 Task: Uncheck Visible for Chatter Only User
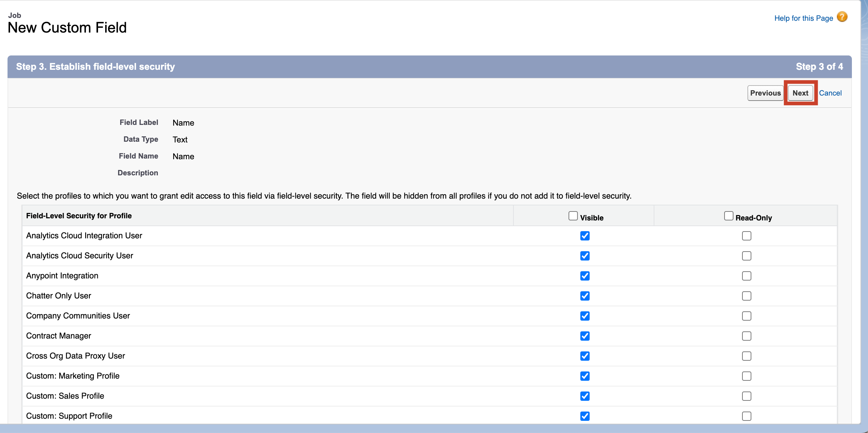(585, 296)
